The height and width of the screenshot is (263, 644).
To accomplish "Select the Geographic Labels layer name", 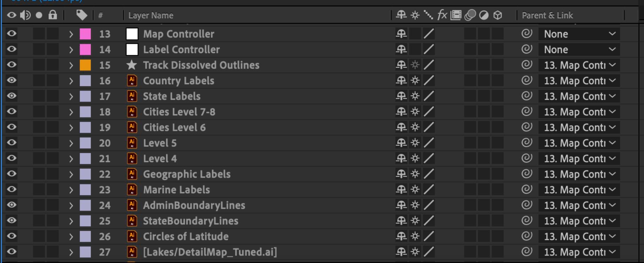I will point(187,174).
